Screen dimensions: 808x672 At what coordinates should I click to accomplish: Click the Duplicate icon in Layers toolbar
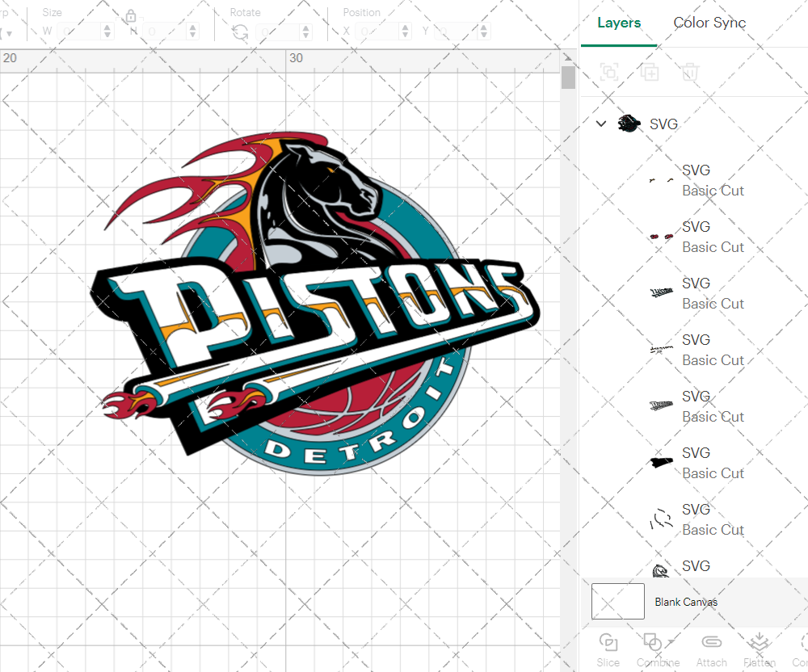pyautogui.click(x=650, y=72)
